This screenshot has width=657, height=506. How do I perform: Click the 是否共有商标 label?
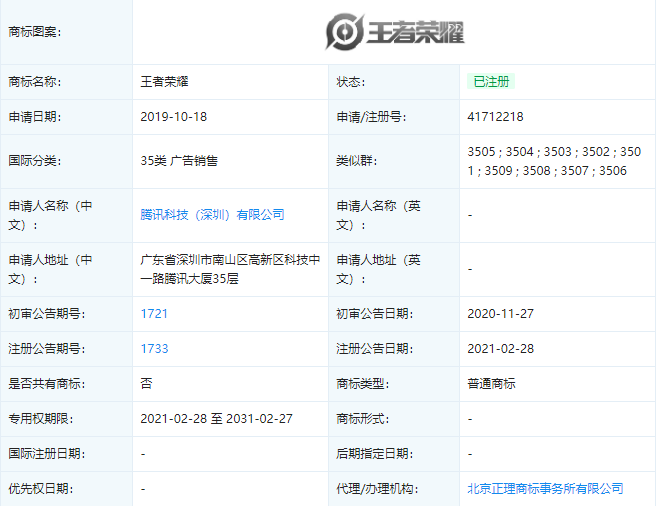[x=47, y=384]
